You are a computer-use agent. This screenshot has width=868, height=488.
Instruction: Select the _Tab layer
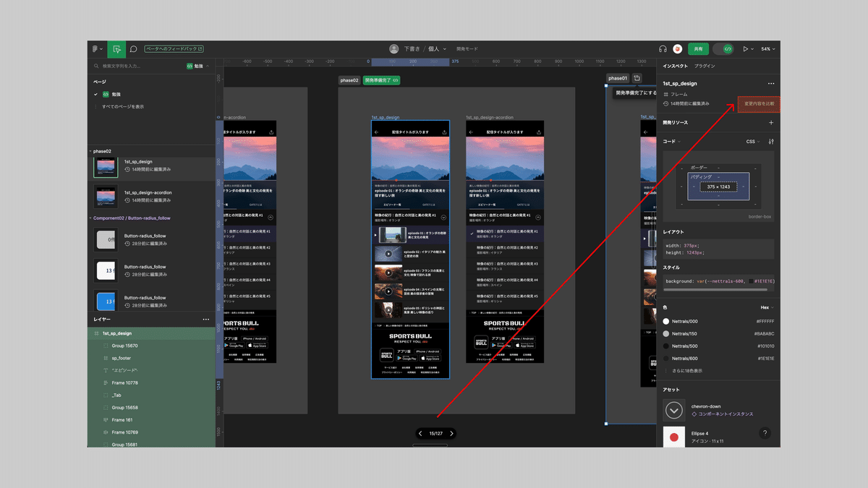point(116,395)
